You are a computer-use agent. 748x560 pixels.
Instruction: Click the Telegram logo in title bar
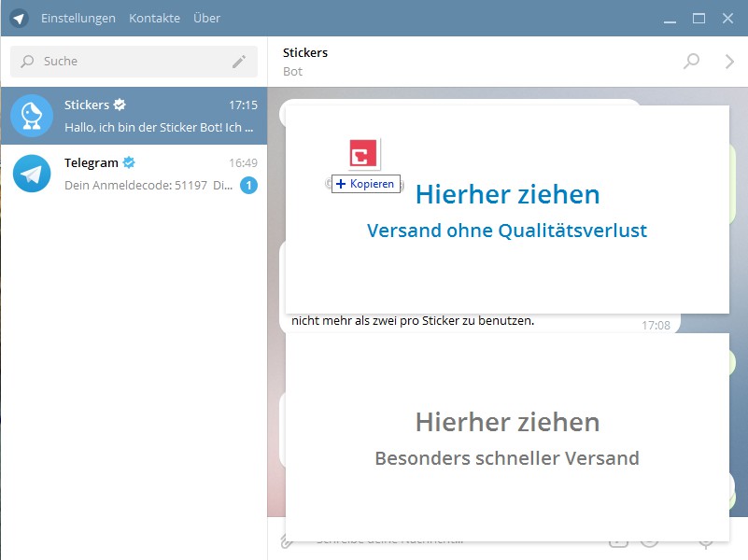19,19
